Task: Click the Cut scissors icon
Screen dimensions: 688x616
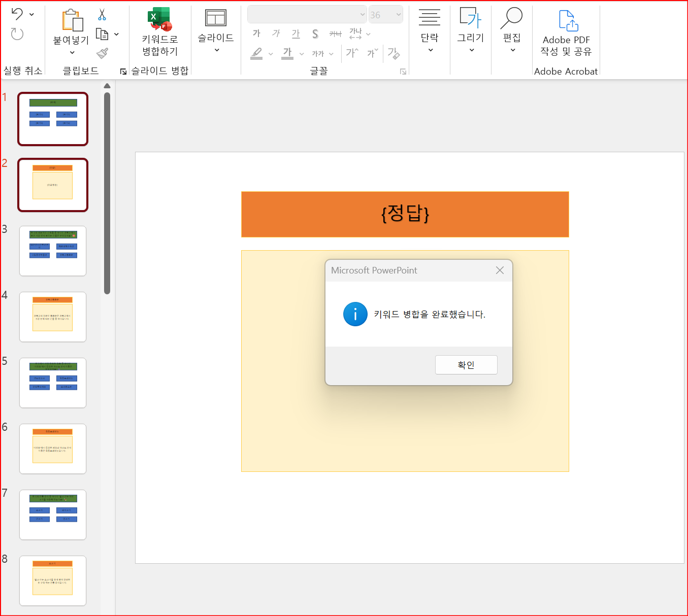Action: point(102,15)
